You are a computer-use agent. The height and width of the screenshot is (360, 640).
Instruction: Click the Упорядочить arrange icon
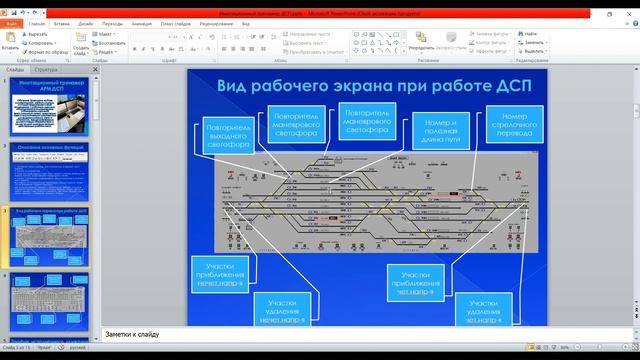pos(421,37)
